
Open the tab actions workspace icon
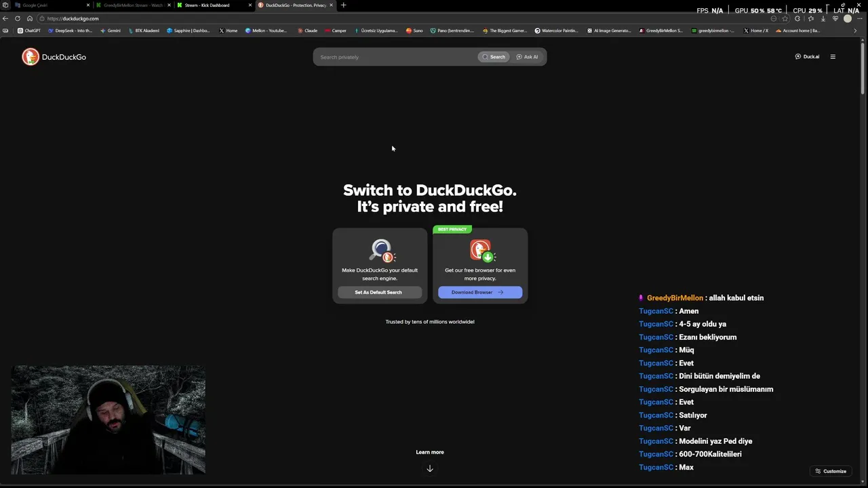[x=5, y=5]
